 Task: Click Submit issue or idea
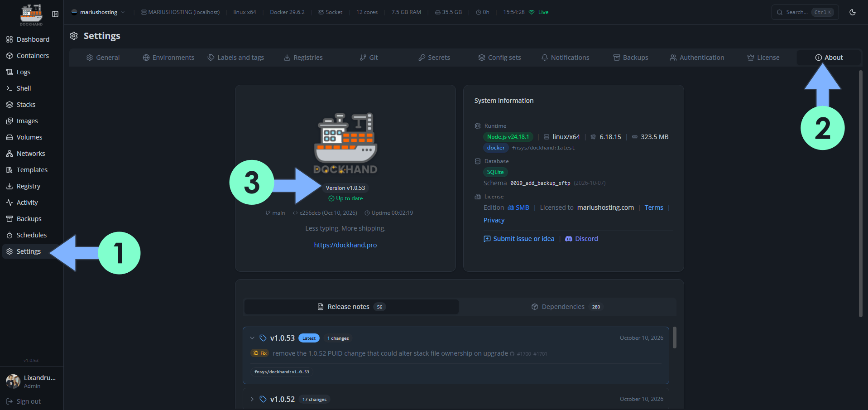click(519, 239)
